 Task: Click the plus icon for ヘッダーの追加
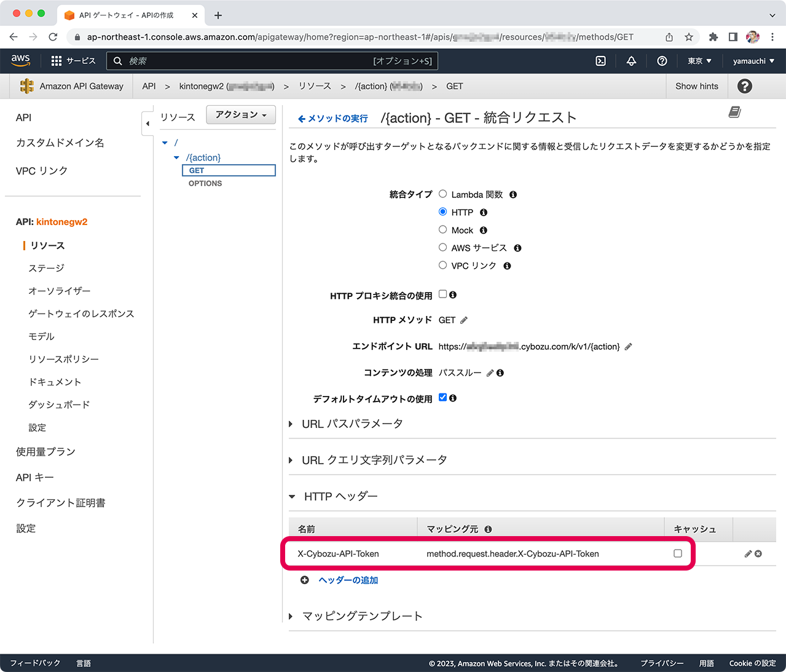305,580
